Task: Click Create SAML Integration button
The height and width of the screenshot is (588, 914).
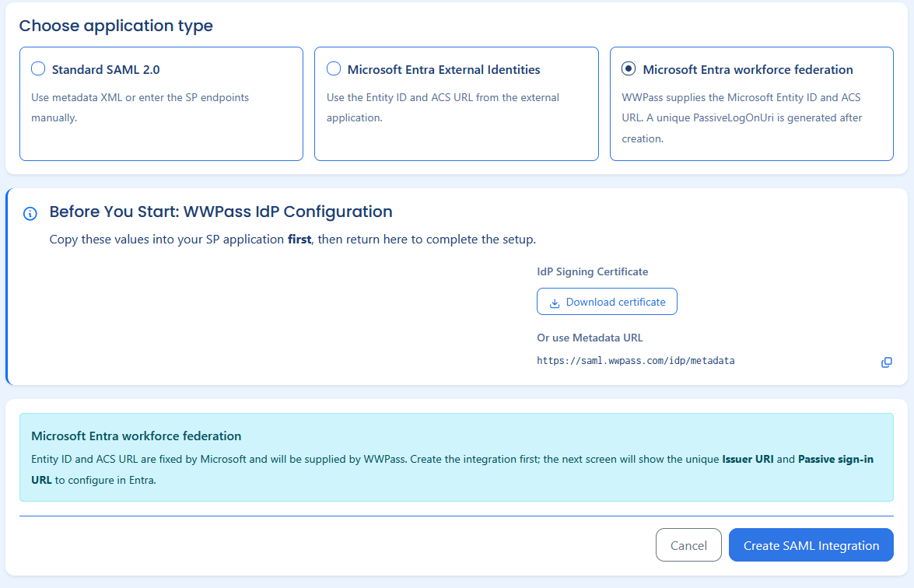Action: 811,545
